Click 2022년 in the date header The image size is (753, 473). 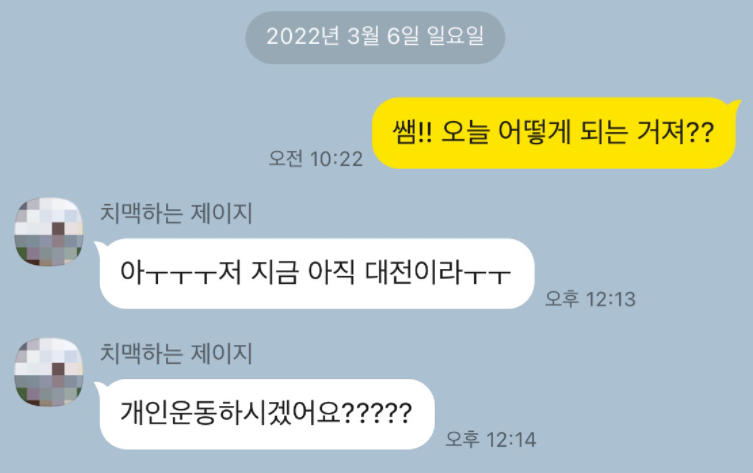coord(303,36)
